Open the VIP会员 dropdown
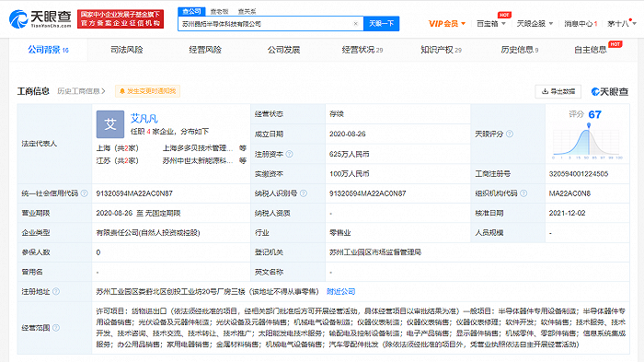644x362 pixels. [447, 24]
